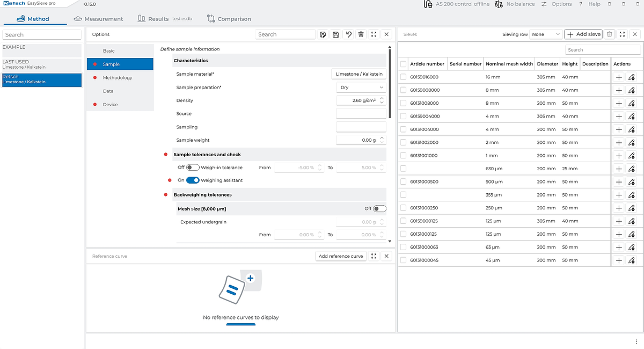
Task: Check the box for sieve 60131004000
Action: click(404, 129)
